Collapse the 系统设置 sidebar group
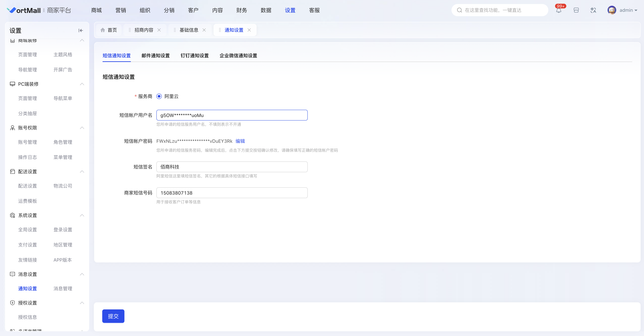644x336 pixels. (82, 215)
